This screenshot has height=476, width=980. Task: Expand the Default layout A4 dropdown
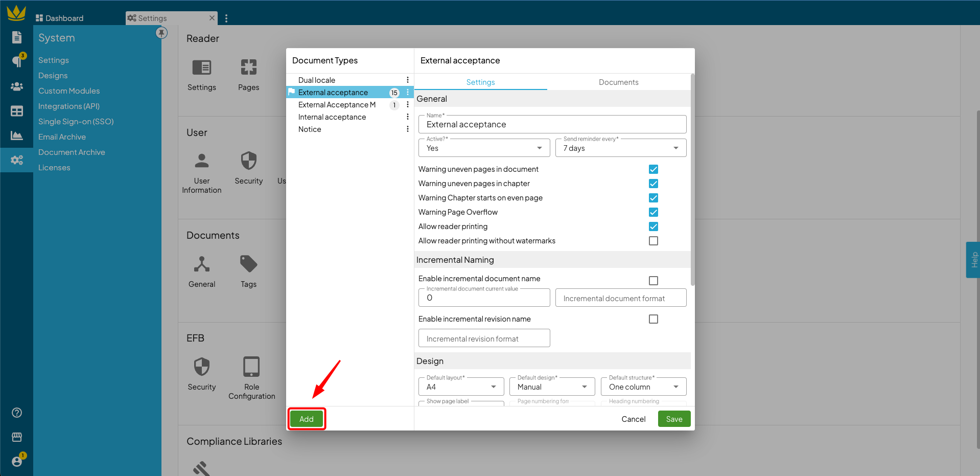pyautogui.click(x=461, y=387)
